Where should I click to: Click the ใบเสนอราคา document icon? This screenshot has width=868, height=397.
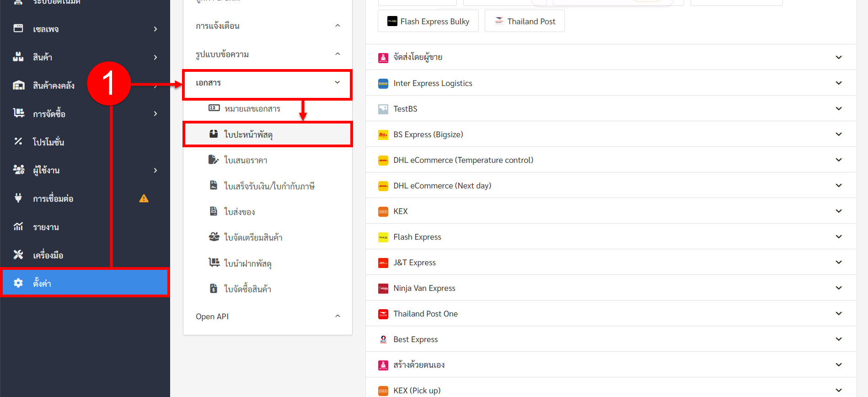click(214, 159)
